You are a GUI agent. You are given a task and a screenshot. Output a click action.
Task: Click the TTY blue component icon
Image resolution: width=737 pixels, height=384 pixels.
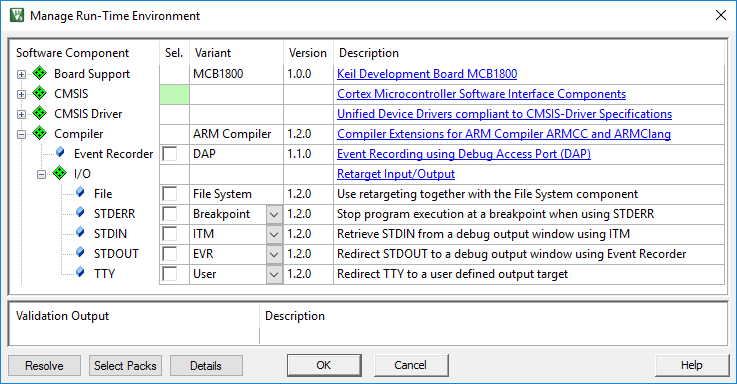pyautogui.click(x=80, y=273)
